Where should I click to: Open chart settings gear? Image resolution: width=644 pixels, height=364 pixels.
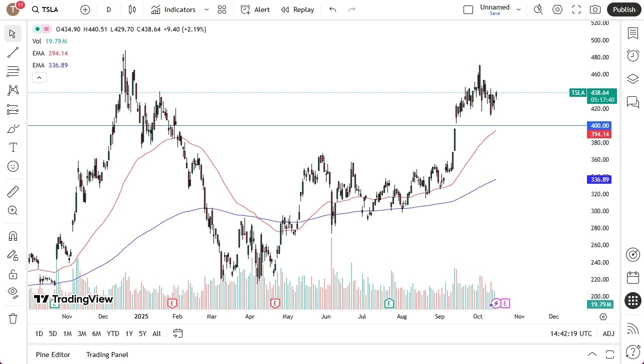point(557,9)
